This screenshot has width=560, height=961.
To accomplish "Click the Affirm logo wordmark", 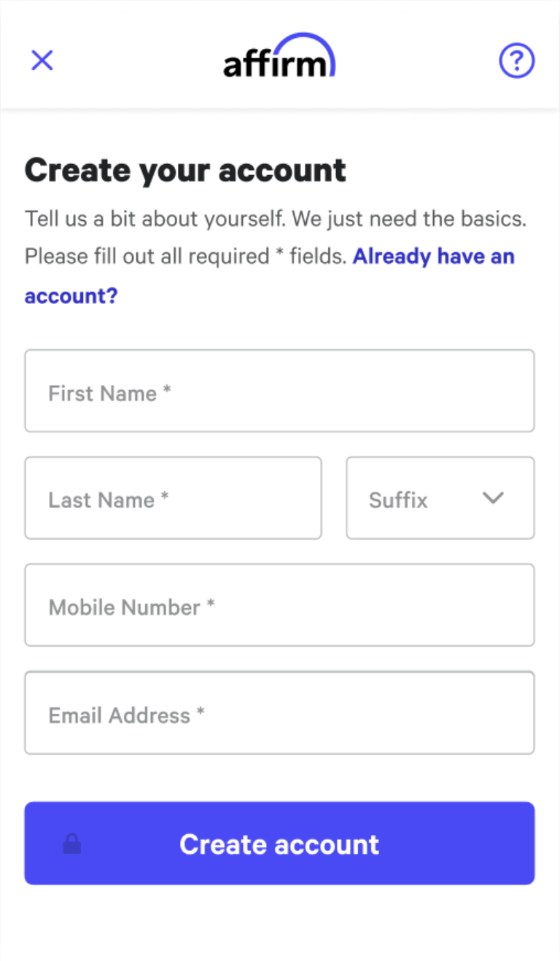I will 274,65.
